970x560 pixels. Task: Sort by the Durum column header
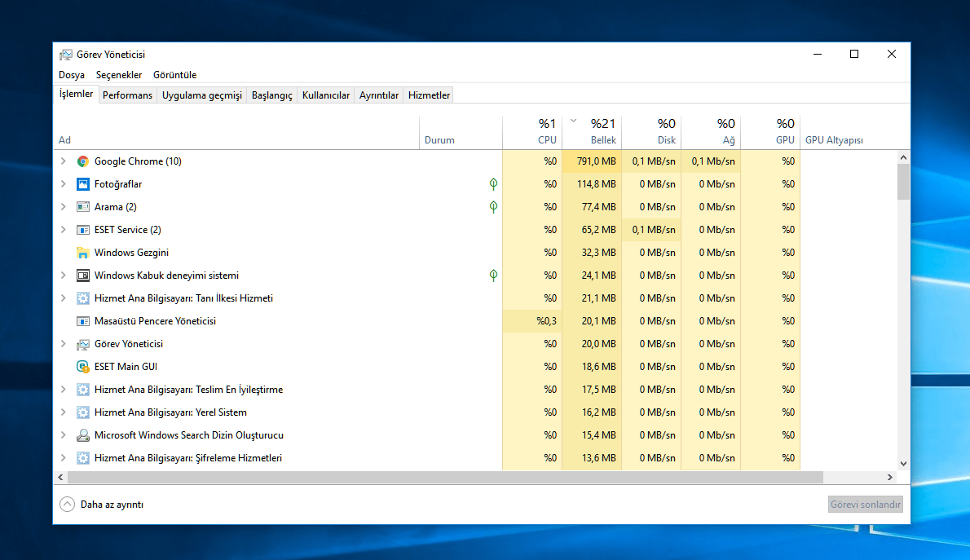coord(461,132)
